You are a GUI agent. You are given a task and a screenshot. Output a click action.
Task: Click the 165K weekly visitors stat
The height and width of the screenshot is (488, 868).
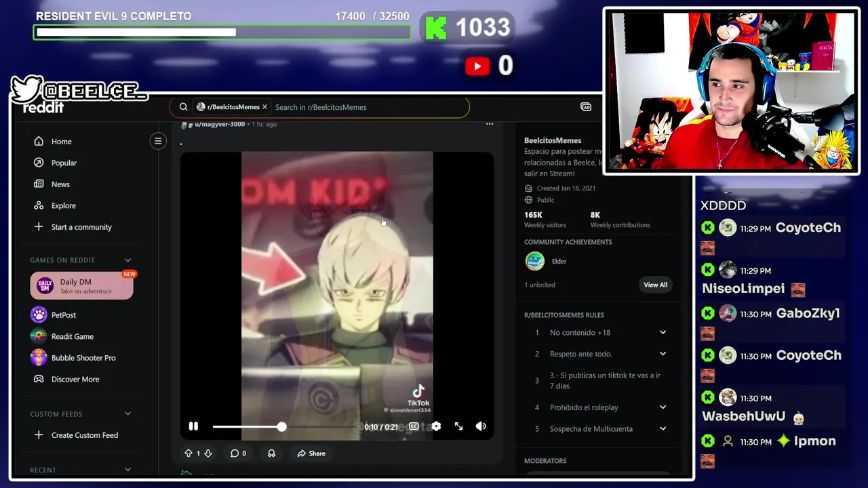tap(545, 220)
